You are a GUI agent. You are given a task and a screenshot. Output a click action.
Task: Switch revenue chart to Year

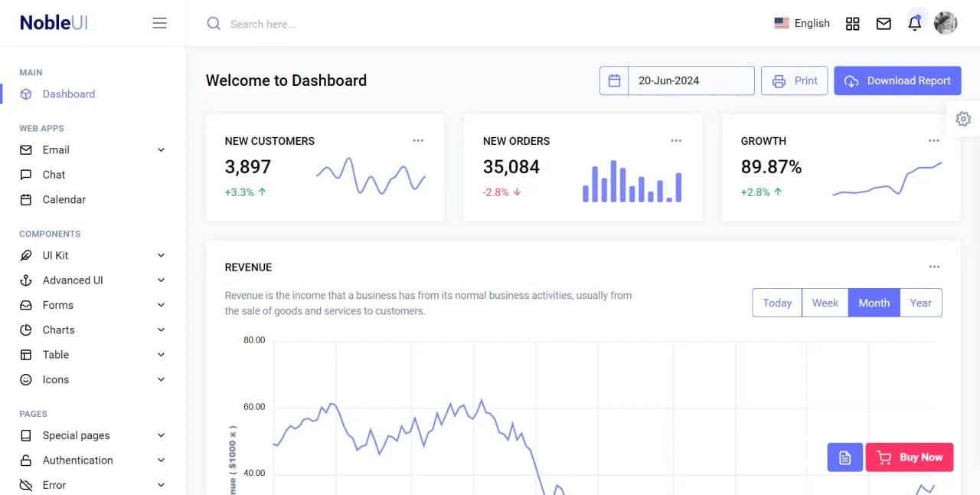tap(921, 303)
